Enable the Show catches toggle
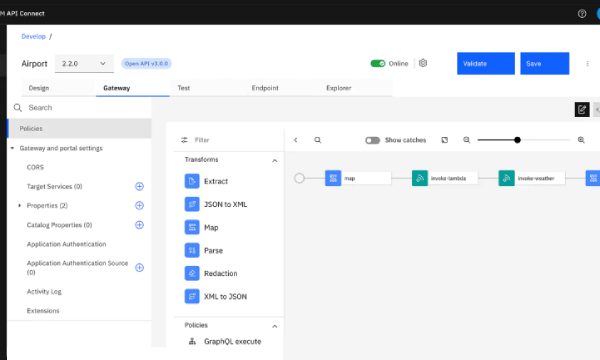The image size is (600, 360). coord(372,140)
